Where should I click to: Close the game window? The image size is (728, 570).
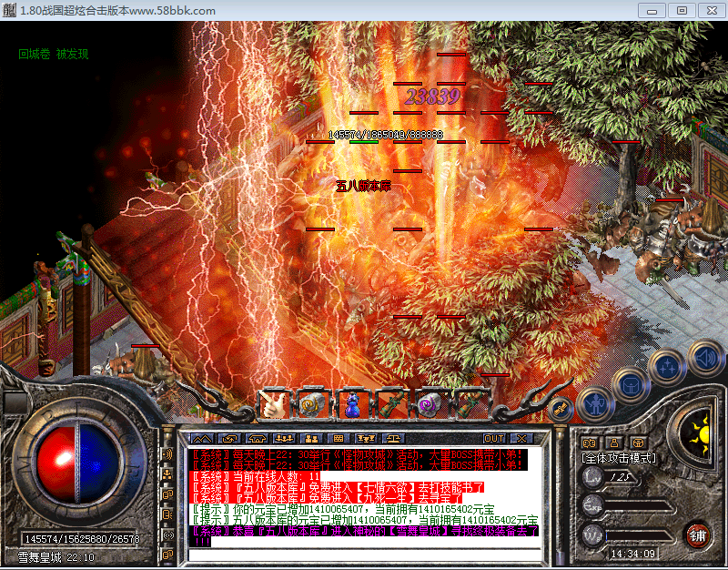coord(712,10)
